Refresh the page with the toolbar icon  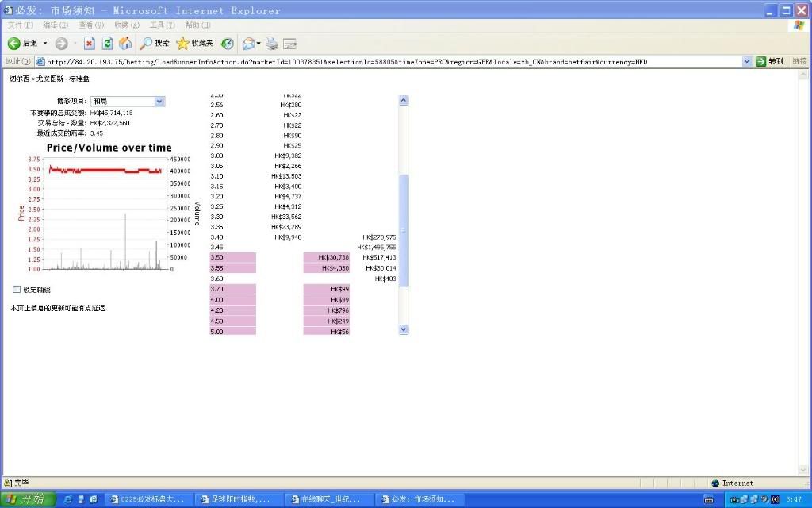107,44
